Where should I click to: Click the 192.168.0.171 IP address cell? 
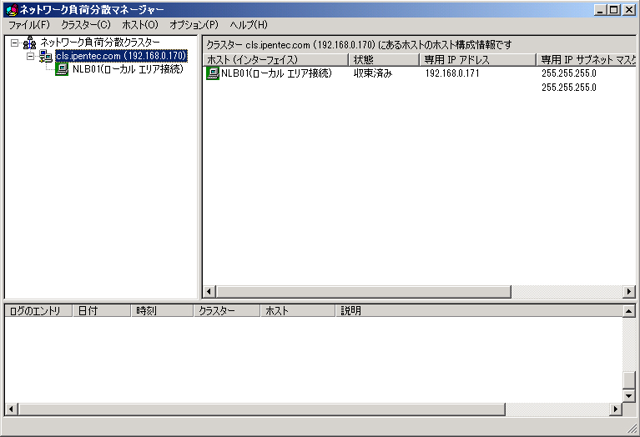click(x=452, y=73)
